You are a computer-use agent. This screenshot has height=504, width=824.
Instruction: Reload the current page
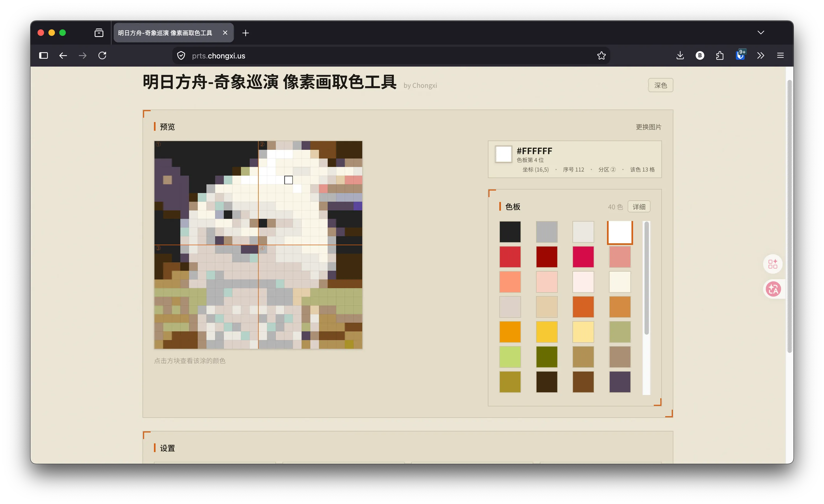click(102, 55)
